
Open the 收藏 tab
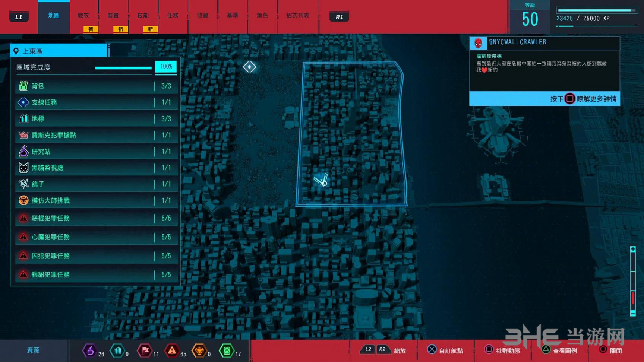pos(203,15)
